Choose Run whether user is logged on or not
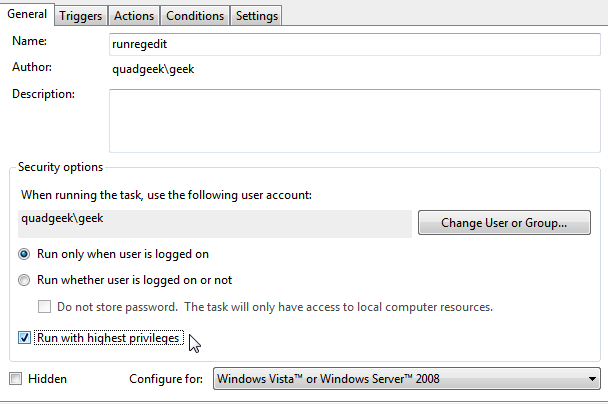608x404 pixels. pos(25,280)
